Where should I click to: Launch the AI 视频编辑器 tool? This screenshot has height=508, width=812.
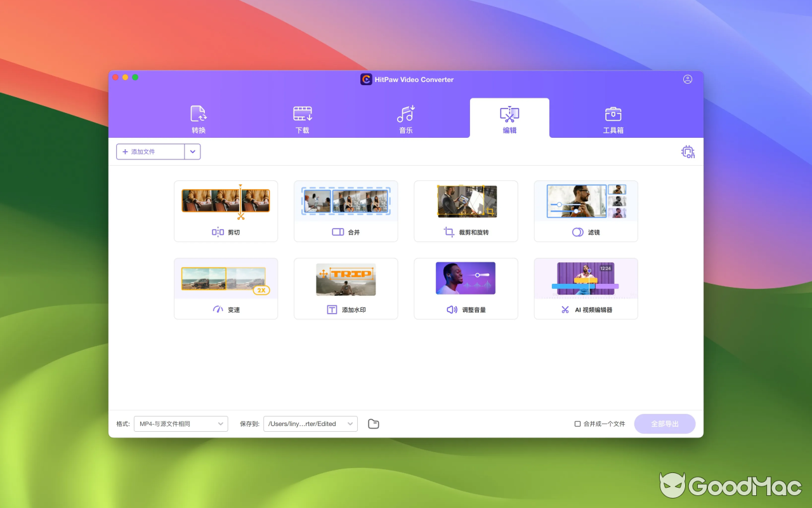pos(586,288)
